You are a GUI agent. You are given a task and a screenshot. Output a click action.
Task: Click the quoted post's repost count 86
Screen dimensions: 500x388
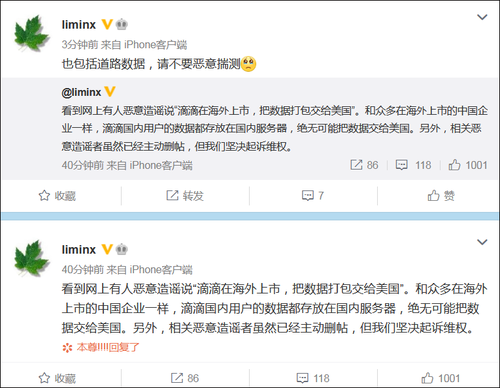pos(364,165)
